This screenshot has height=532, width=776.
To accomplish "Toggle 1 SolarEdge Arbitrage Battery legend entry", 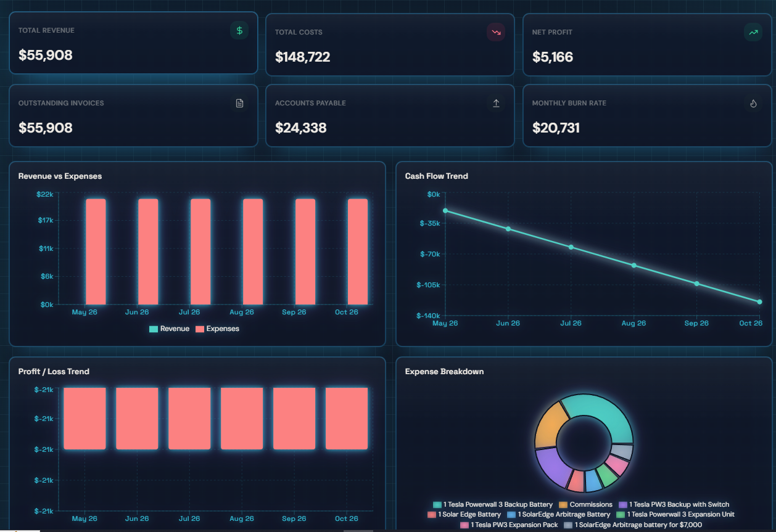I will [558, 514].
